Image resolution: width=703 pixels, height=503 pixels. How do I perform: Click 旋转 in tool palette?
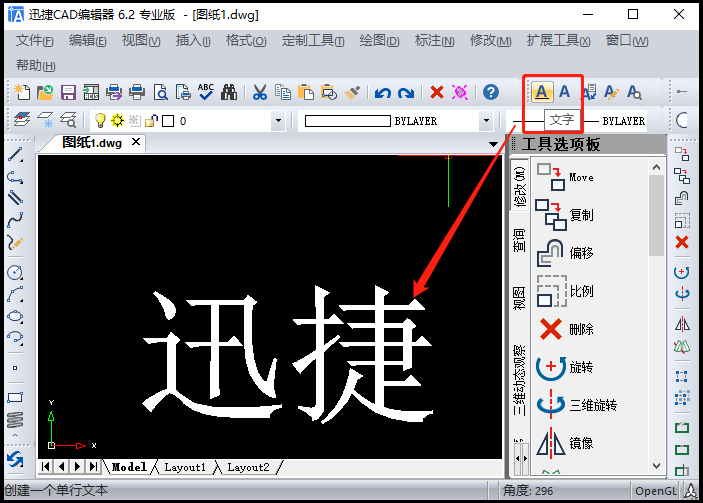565,368
